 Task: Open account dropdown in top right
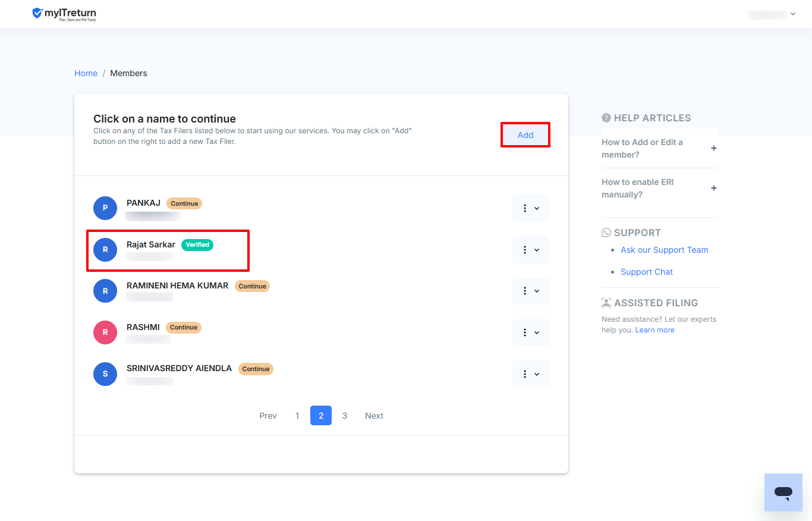[x=771, y=14]
